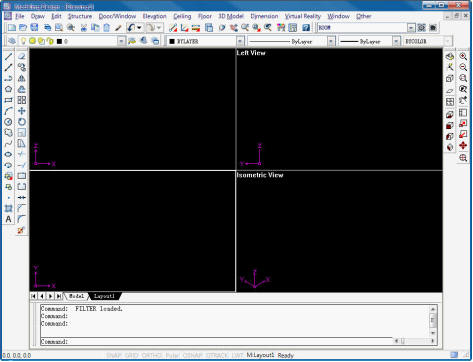473x362 pixels.
Task: Click the command history vertical scrollbar
Action: click(x=433, y=321)
